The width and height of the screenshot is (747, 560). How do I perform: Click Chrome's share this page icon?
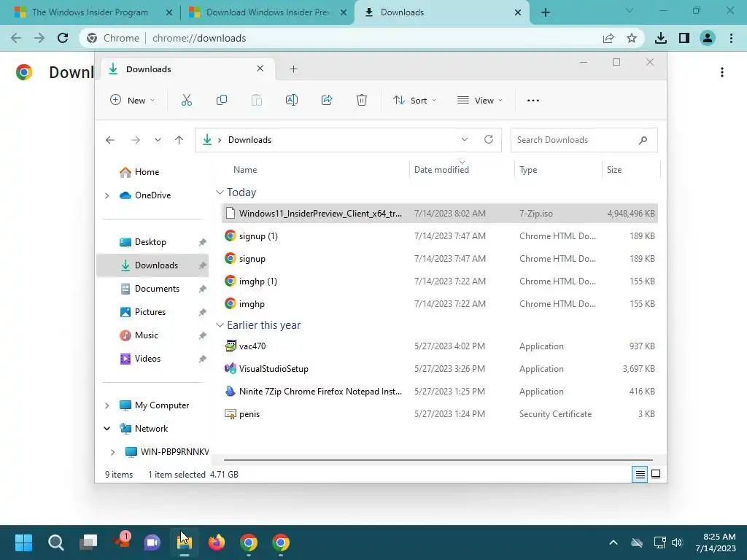[608, 38]
